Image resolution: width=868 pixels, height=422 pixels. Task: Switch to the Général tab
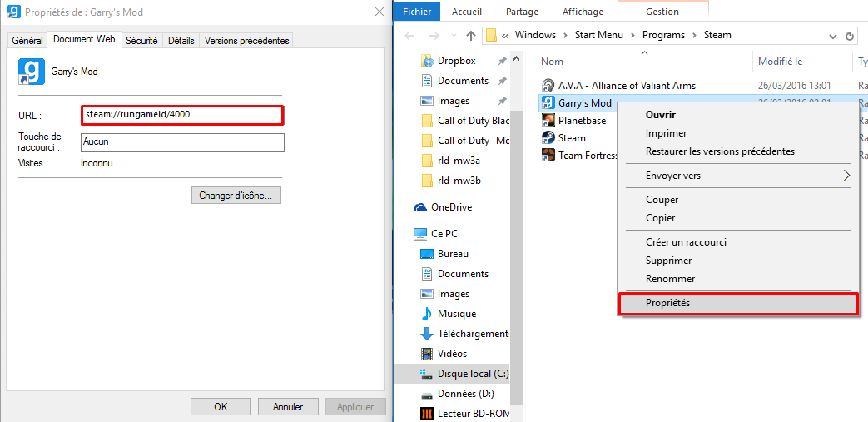coord(27,41)
